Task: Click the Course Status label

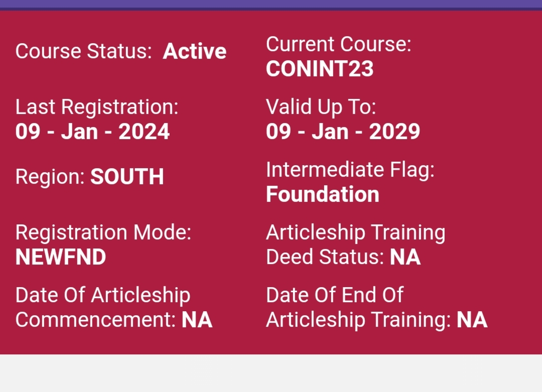Action: click(83, 51)
